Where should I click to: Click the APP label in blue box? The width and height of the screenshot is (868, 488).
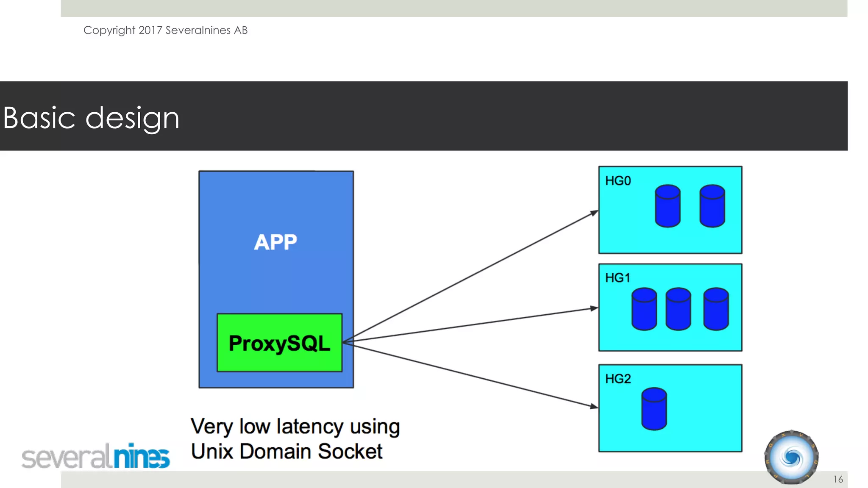click(x=275, y=242)
